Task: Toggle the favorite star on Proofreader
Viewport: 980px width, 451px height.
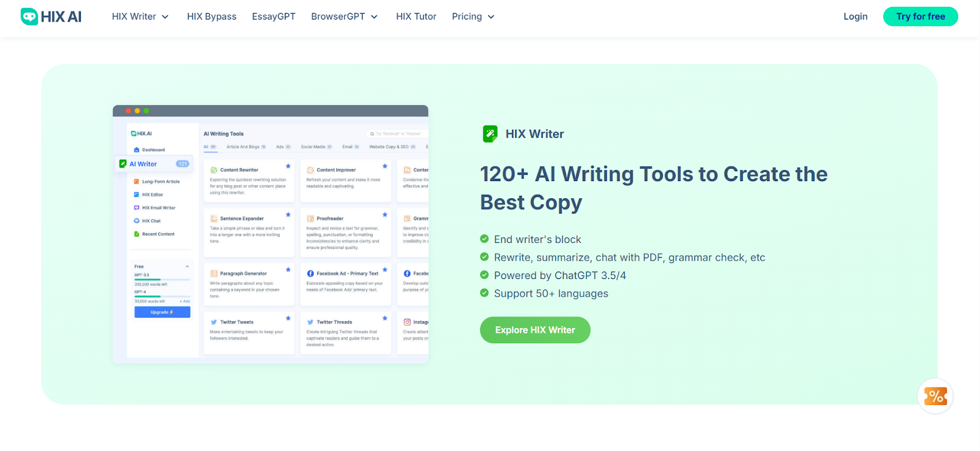Action: [x=385, y=215]
